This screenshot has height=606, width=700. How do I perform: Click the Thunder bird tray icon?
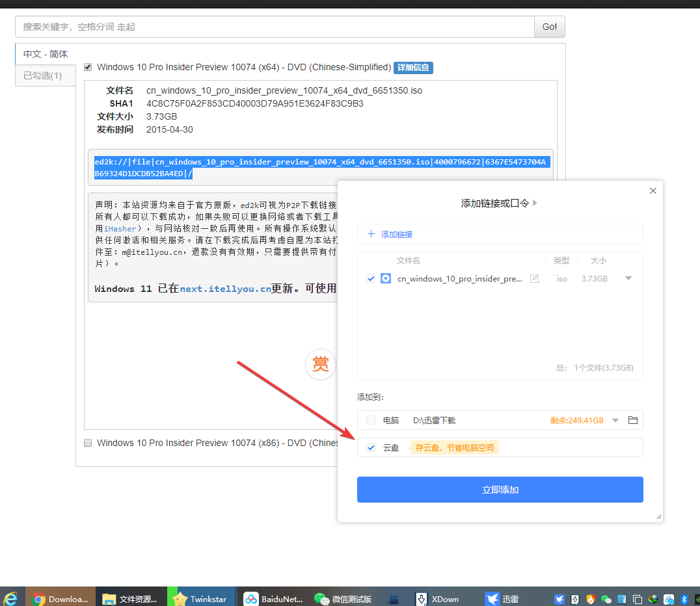[559, 599]
